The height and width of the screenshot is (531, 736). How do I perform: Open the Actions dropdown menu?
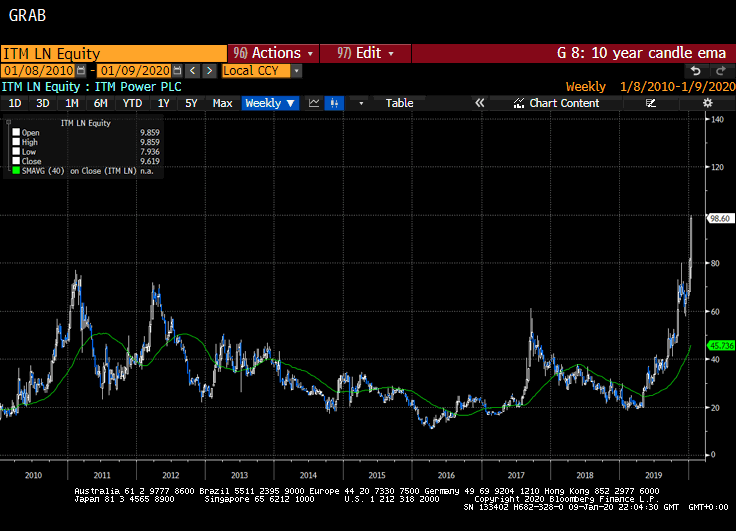coord(273,53)
